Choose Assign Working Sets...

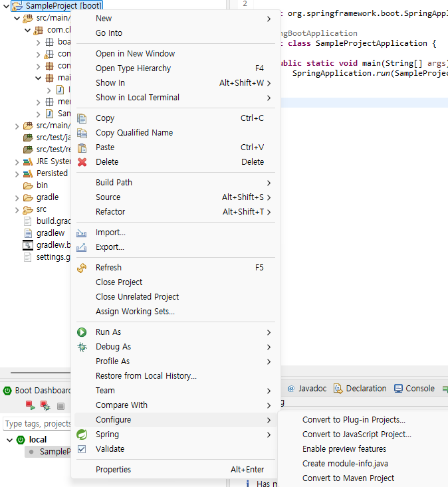point(176,312)
